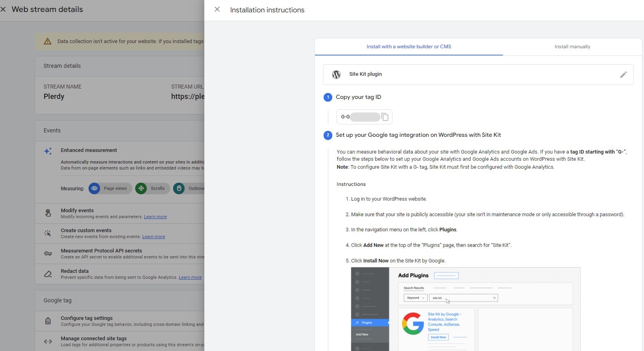
Task: Click the Scrolls chip label
Action: 158,188
